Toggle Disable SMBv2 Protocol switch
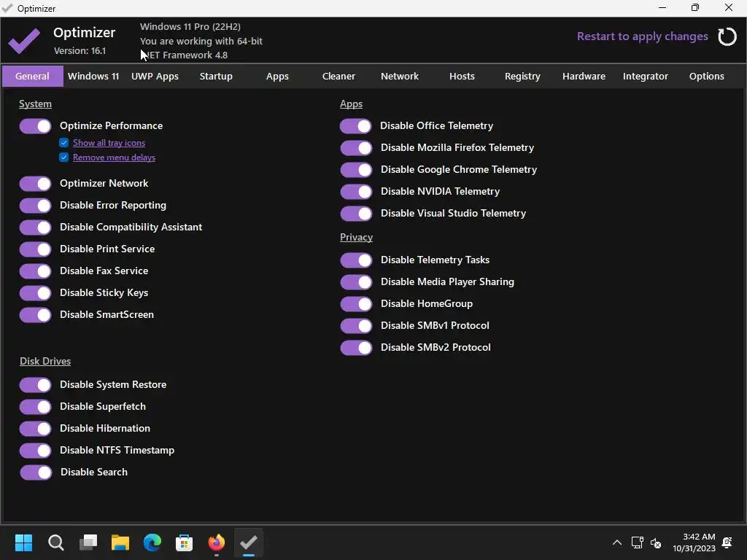Image resolution: width=747 pixels, height=560 pixels. [x=356, y=348]
